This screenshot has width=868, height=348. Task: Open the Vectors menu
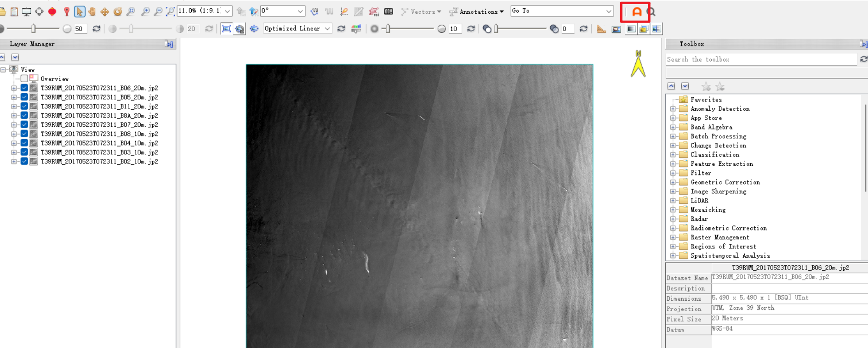pyautogui.click(x=421, y=11)
